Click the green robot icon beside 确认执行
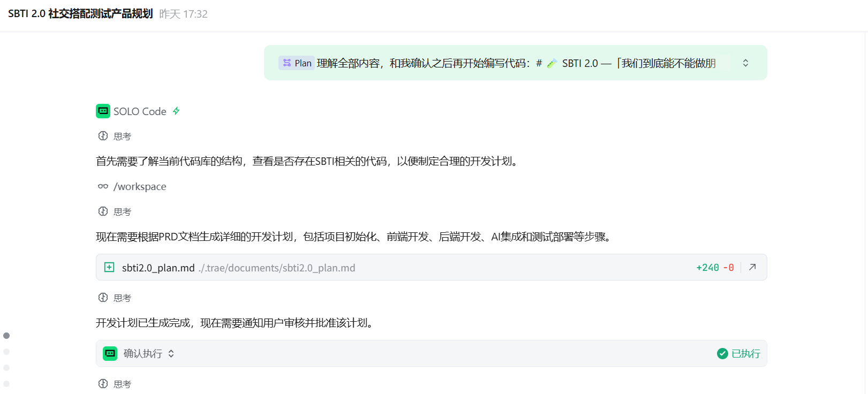868x394 pixels. (110, 353)
